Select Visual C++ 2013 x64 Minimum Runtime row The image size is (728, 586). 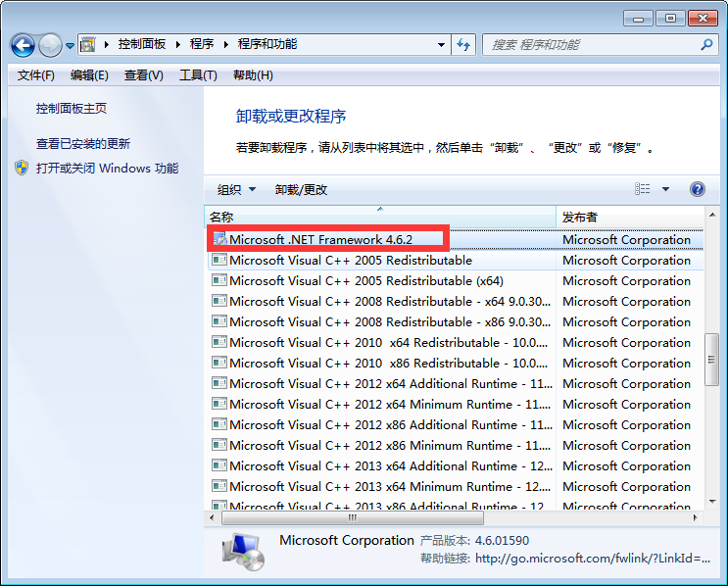pyautogui.click(x=455, y=487)
